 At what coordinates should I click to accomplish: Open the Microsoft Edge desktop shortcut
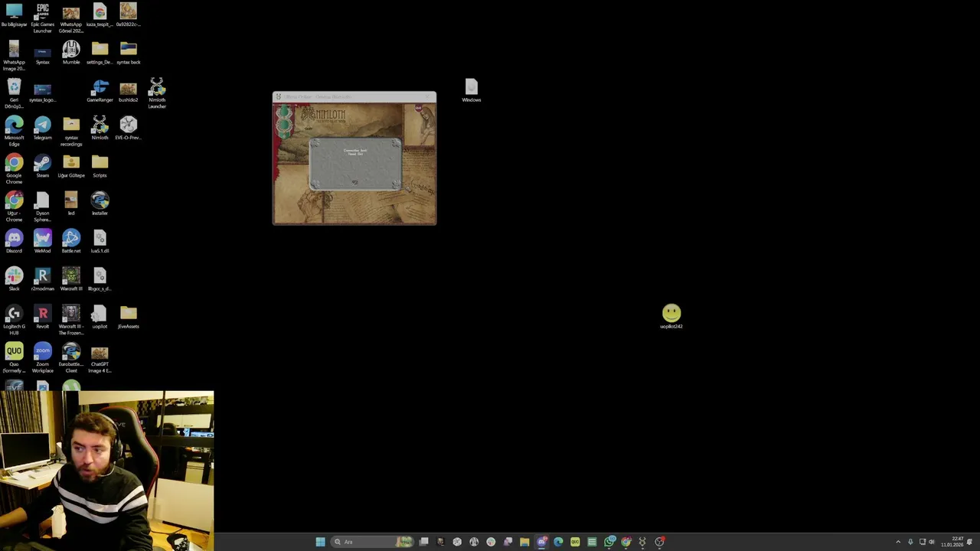click(x=14, y=132)
